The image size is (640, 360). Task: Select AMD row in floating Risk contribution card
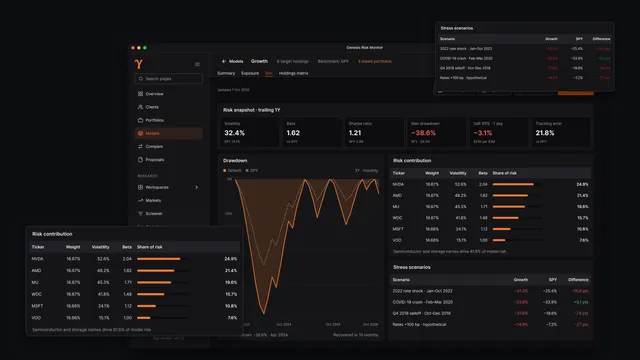point(135,271)
